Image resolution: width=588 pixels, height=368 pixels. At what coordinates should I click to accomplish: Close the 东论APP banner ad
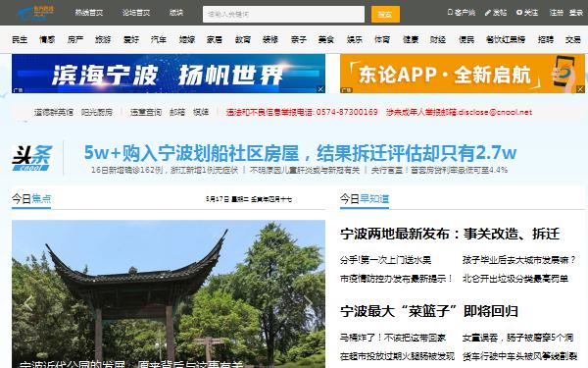point(580,89)
